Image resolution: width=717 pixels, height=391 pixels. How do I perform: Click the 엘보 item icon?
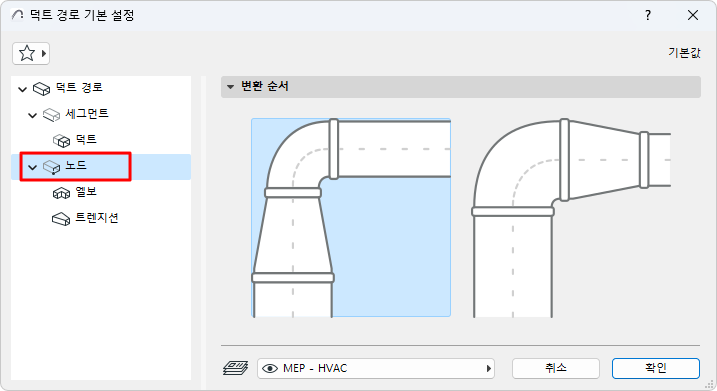click(61, 193)
